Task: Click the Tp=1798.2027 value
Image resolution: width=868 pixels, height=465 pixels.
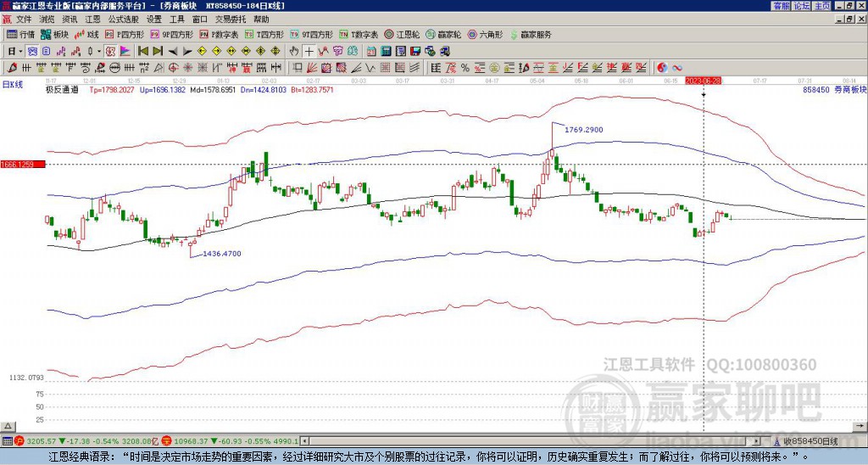Action: point(112,90)
